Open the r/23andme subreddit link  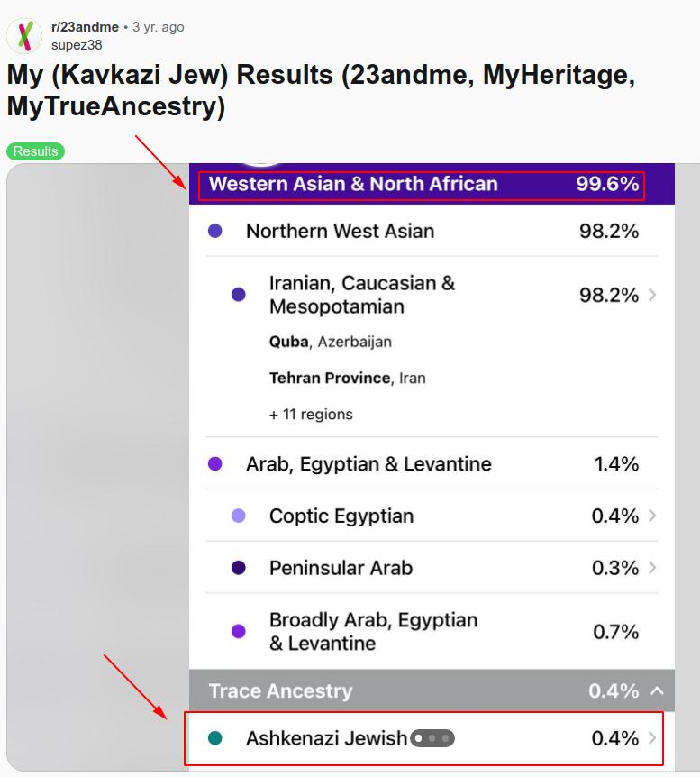(85, 27)
